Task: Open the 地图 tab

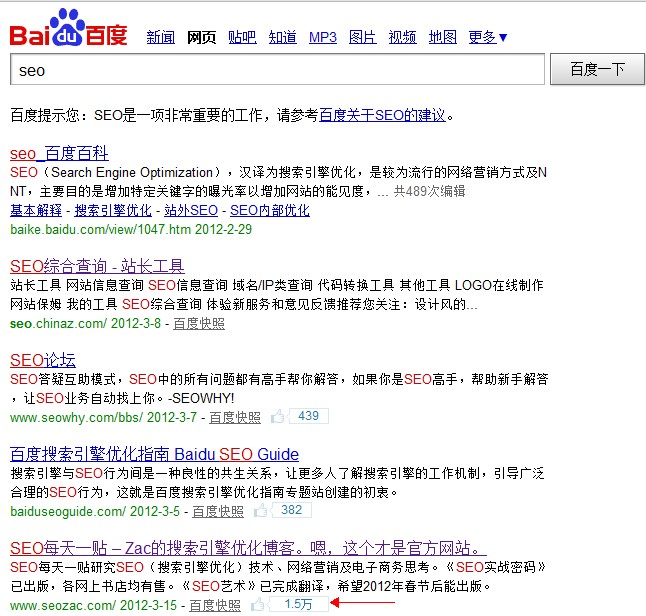Action: point(442,37)
